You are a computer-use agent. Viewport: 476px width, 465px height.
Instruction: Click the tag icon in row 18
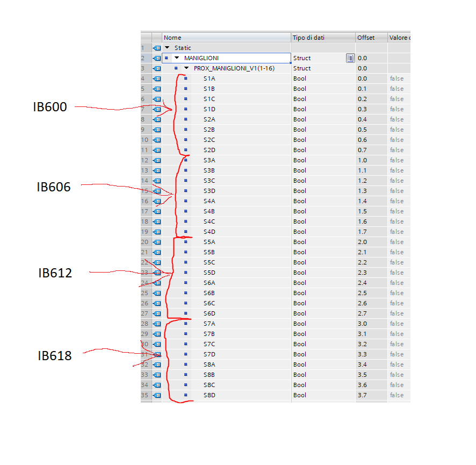tap(157, 221)
